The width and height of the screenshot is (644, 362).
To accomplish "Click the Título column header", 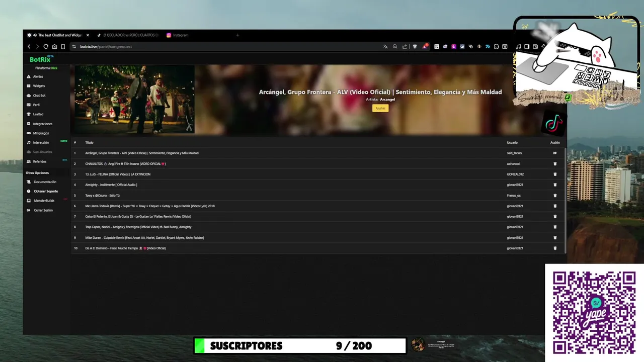I will [89, 142].
